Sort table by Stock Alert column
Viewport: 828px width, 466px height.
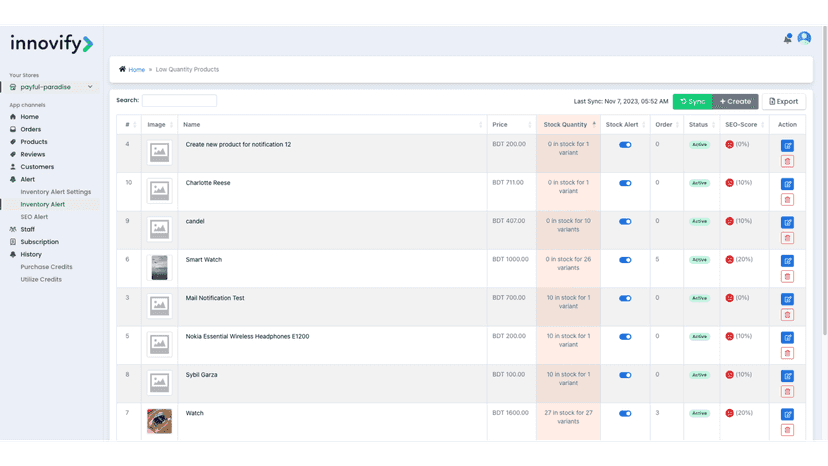(x=625, y=125)
